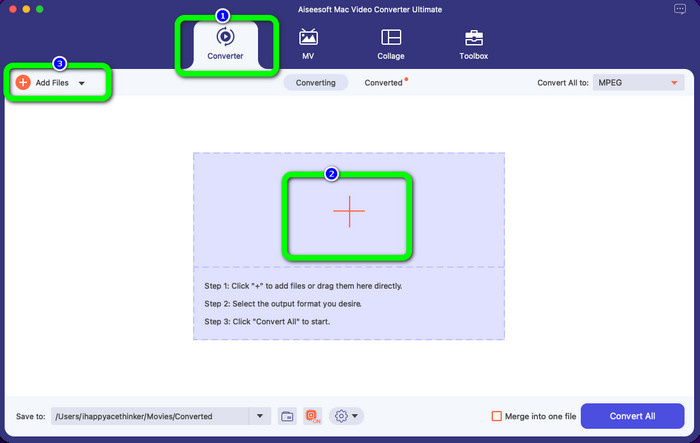The height and width of the screenshot is (443, 700).
Task: Expand the Add Files dropdown arrow
Action: [82, 83]
